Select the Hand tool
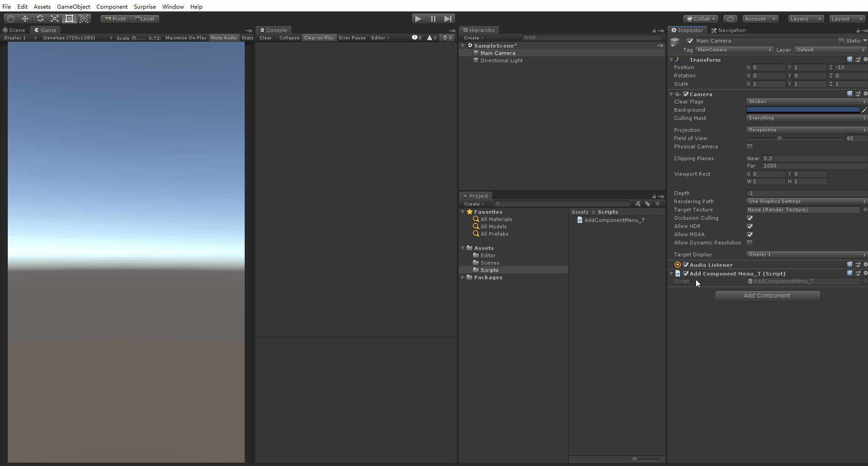868x466 pixels. pos(11,19)
